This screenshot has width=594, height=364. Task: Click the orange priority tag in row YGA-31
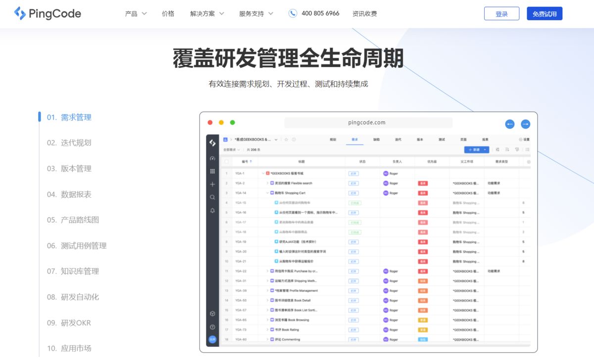[423, 281]
